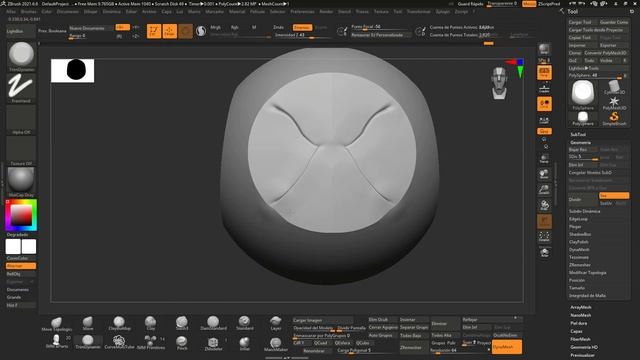
Task: Select the Move Topologic brush
Action: coord(57,323)
